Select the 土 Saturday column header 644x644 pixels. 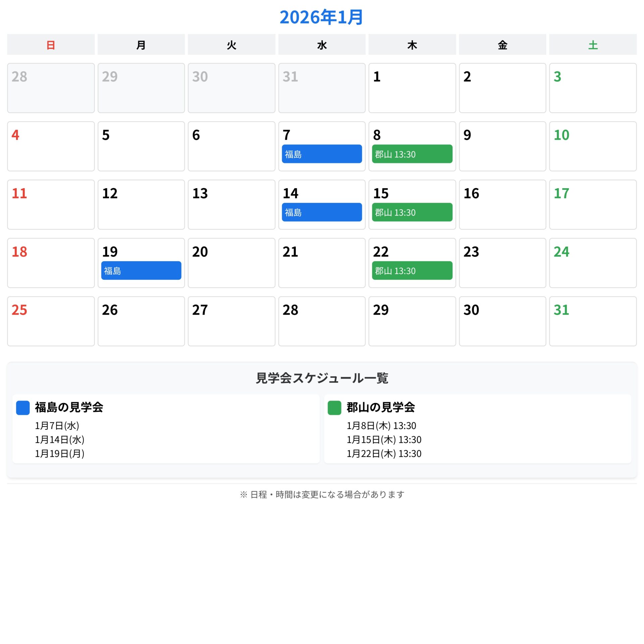tap(593, 45)
